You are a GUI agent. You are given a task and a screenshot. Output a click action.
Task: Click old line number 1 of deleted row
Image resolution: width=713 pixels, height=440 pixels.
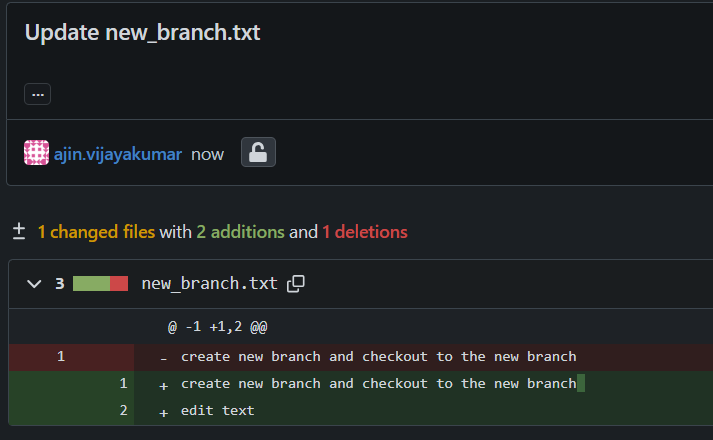[x=60, y=356]
